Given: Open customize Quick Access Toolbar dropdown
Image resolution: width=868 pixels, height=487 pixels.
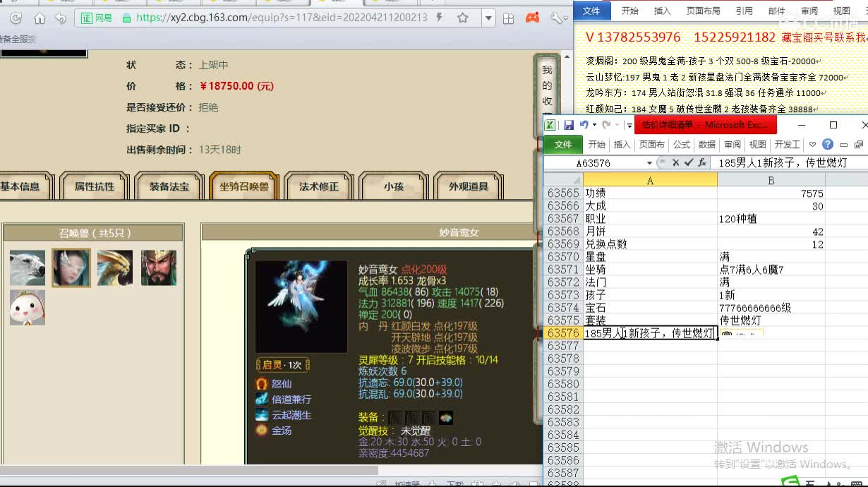Looking at the screenshot, I should point(628,125).
